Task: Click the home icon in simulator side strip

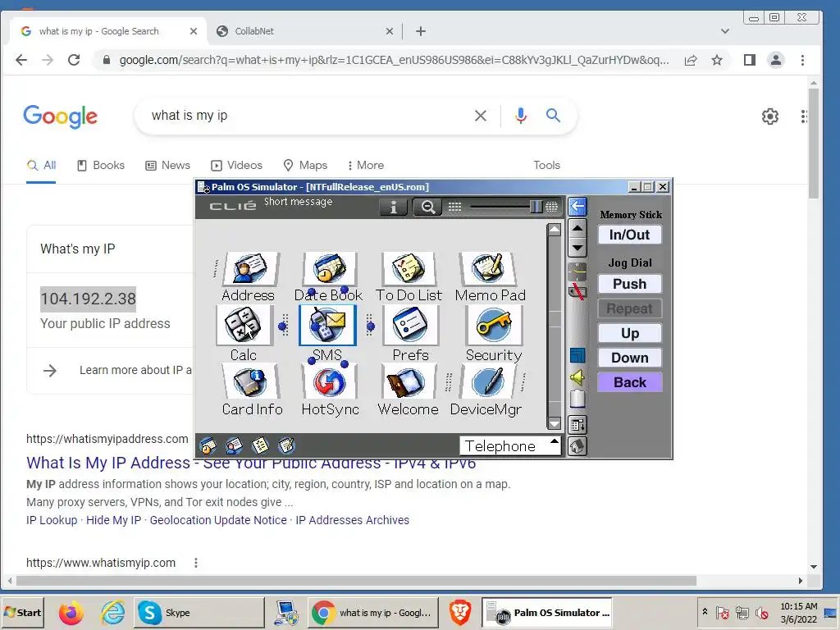Action: pyautogui.click(x=577, y=446)
